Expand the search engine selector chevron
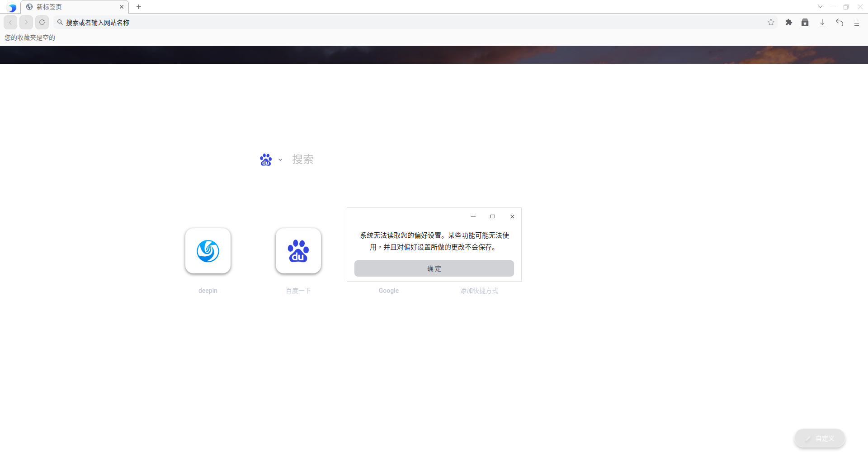The image size is (868, 470). 280,160
